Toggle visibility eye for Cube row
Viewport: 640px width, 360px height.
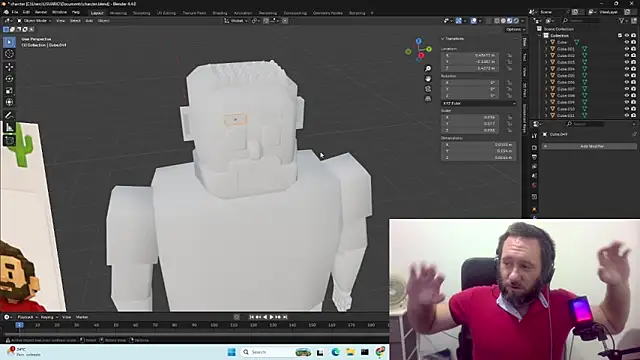627,42
